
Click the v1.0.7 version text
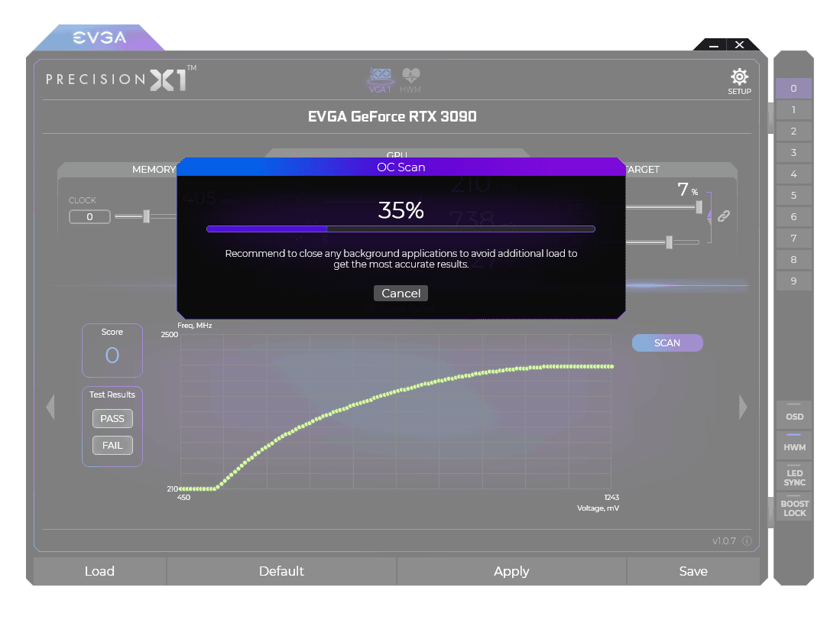[725, 541]
